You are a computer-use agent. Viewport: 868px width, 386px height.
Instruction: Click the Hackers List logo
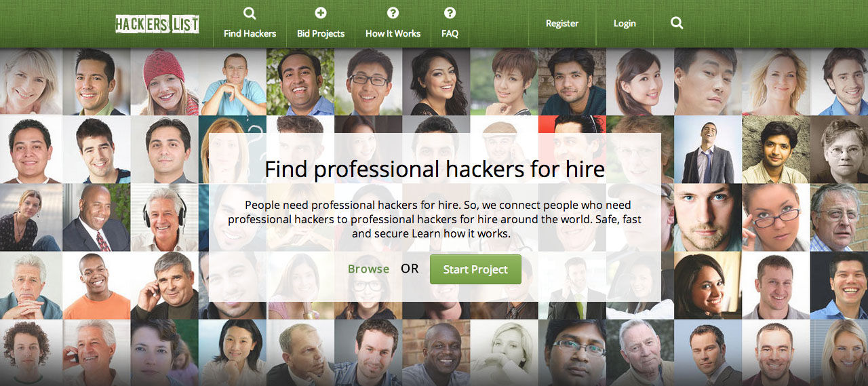point(157,24)
